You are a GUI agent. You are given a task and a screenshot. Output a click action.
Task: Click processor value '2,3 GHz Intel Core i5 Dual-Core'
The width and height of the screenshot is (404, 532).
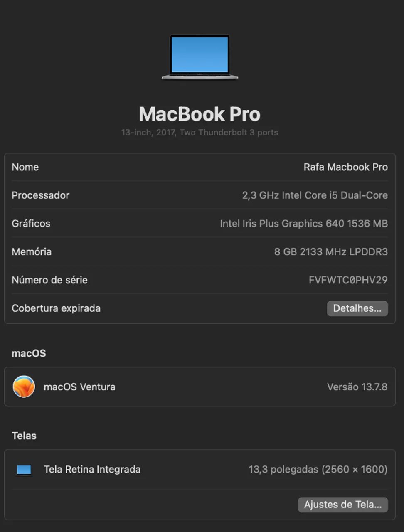(x=315, y=195)
